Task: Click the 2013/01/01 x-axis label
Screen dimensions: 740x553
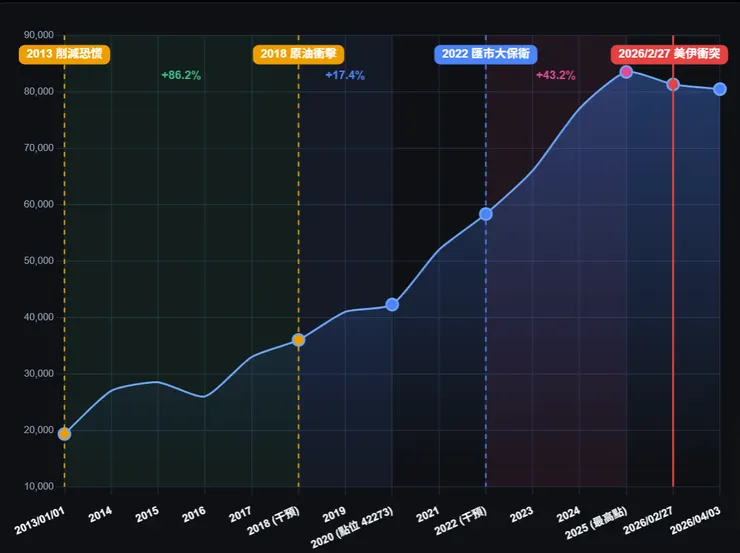Action: 40,521
